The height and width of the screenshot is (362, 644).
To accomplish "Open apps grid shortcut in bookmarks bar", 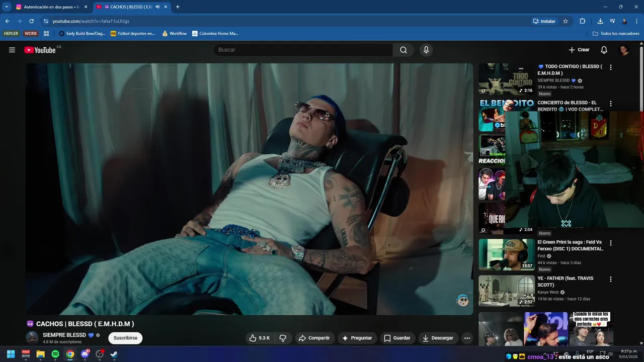I will [x=46, y=34].
